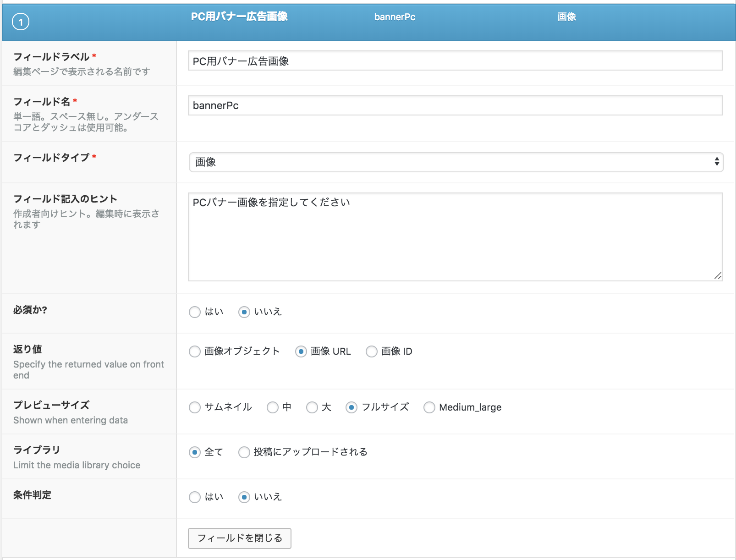Select いいえ for 条件判定
The image size is (736, 560).
pyautogui.click(x=244, y=497)
